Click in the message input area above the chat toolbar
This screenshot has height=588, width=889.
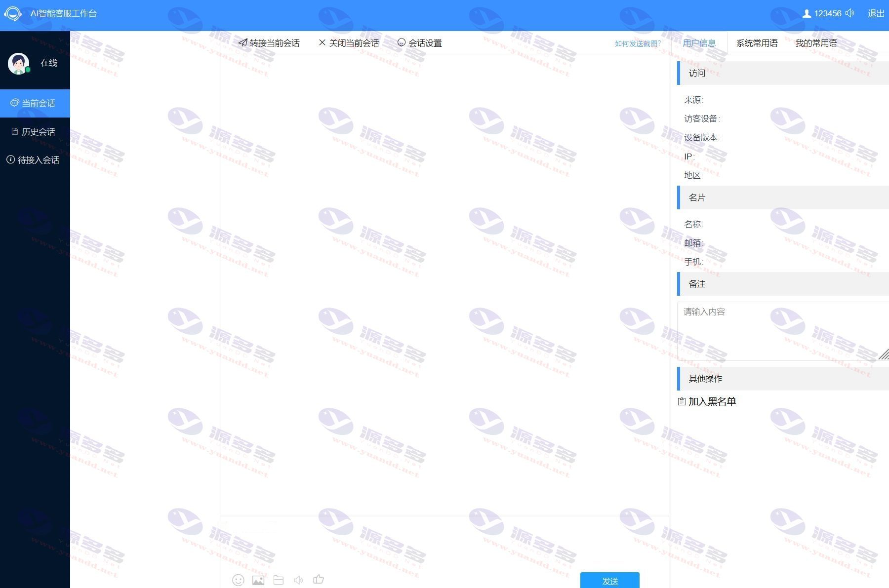click(445, 543)
